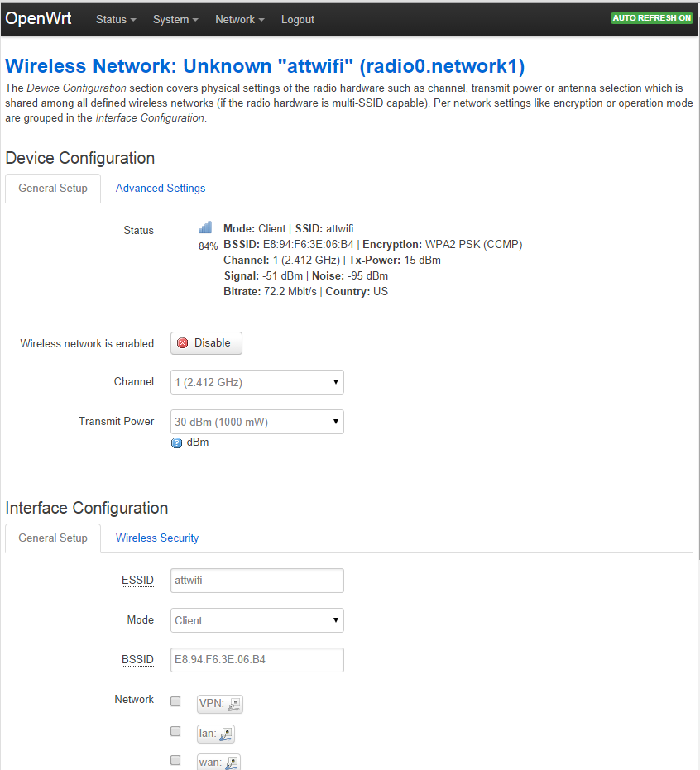Switch to the Wireless Security tab

click(x=157, y=538)
